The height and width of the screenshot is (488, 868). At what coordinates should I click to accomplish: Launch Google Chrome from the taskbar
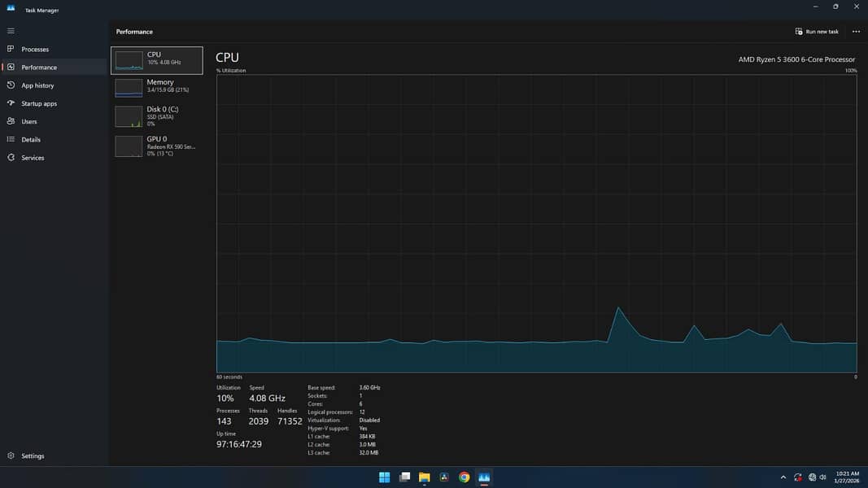(x=464, y=477)
